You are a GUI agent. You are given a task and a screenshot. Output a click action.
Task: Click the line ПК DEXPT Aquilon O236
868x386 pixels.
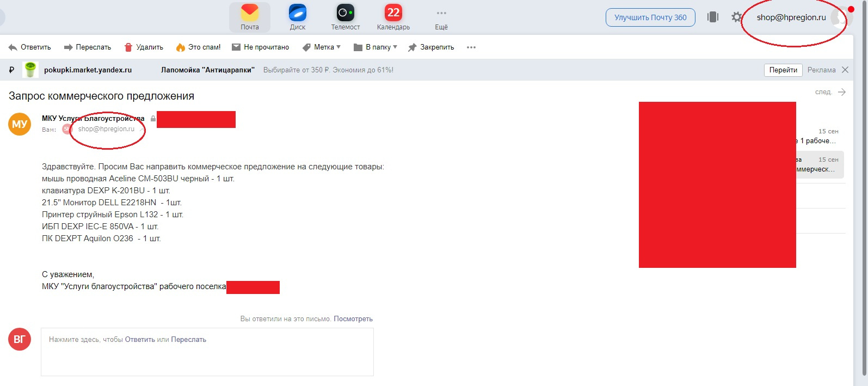(x=101, y=238)
